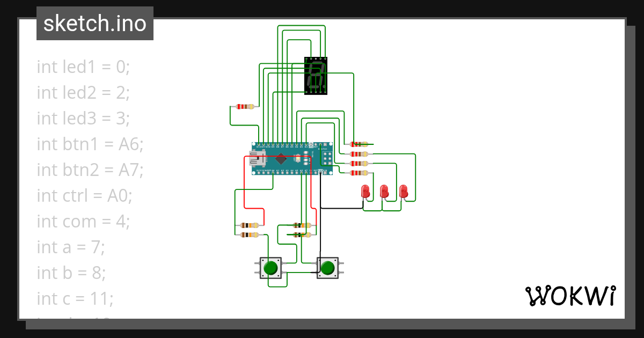Click the code line int led1 = 0;
The width and height of the screenshot is (644, 338).
tap(84, 67)
